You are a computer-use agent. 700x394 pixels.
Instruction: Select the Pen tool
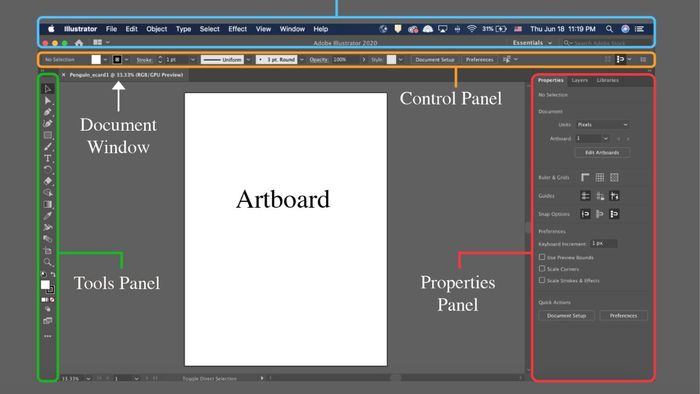[x=48, y=112]
